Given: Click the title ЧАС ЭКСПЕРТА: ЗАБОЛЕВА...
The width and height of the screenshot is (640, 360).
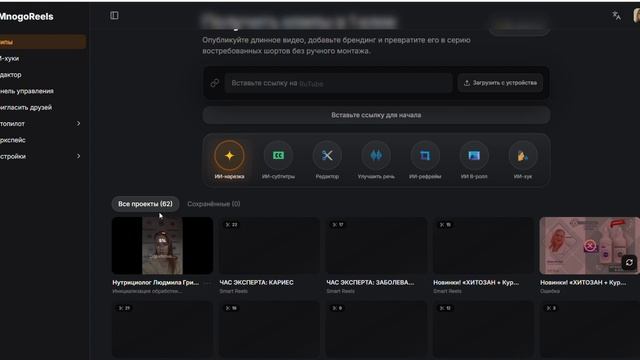Looking at the screenshot, I should tap(370, 282).
